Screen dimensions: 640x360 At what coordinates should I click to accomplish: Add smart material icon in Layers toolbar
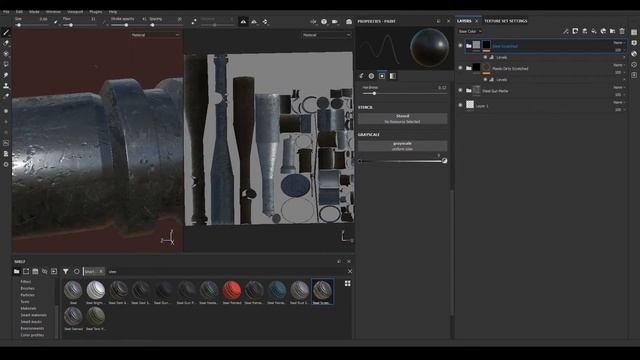click(603, 31)
